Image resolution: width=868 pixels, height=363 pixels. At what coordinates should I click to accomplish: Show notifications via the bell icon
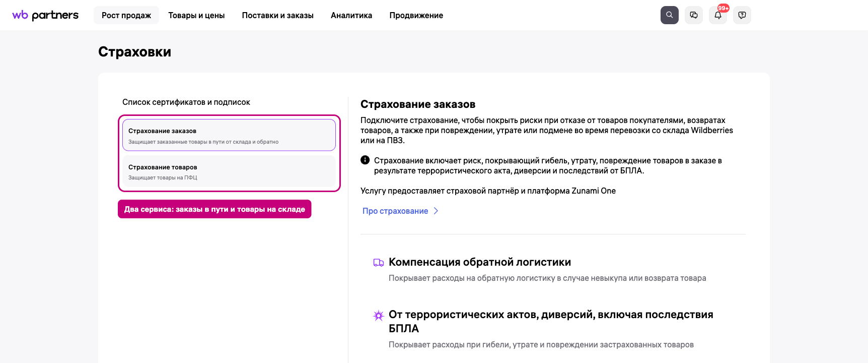tap(718, 15)
